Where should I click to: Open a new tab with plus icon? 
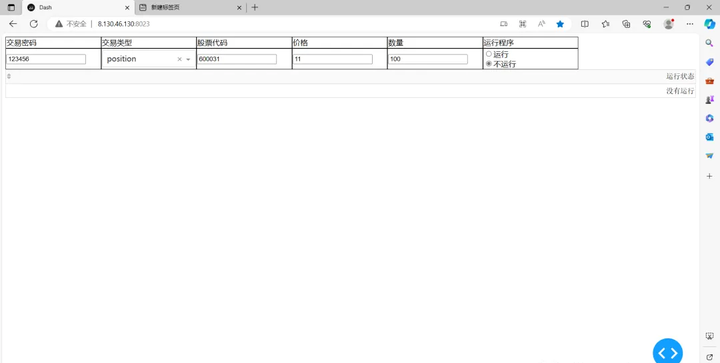(x=255, y=7)
